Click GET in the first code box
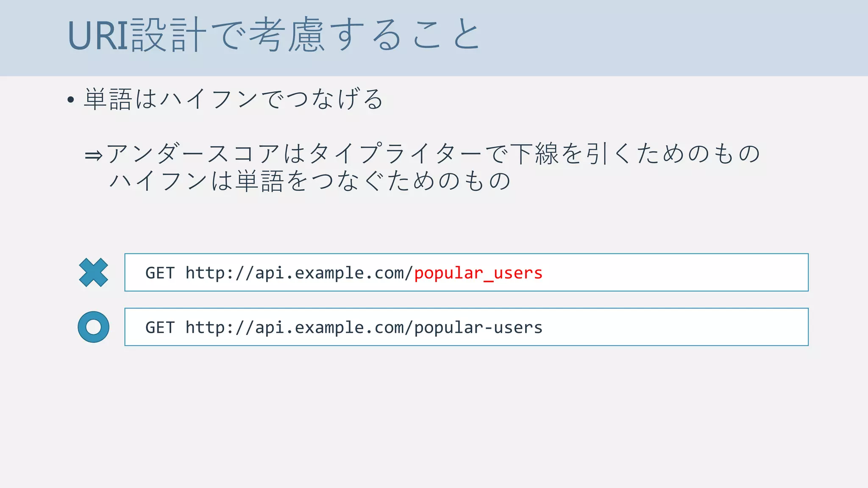Viewport: 868px width, 488px height. [160, 273]
